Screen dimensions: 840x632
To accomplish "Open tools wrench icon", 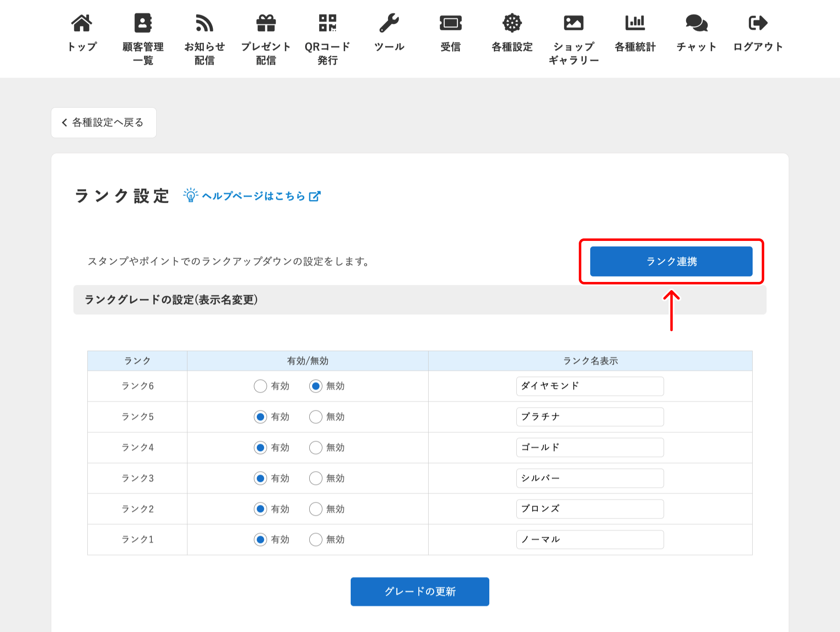I will 389,23.
